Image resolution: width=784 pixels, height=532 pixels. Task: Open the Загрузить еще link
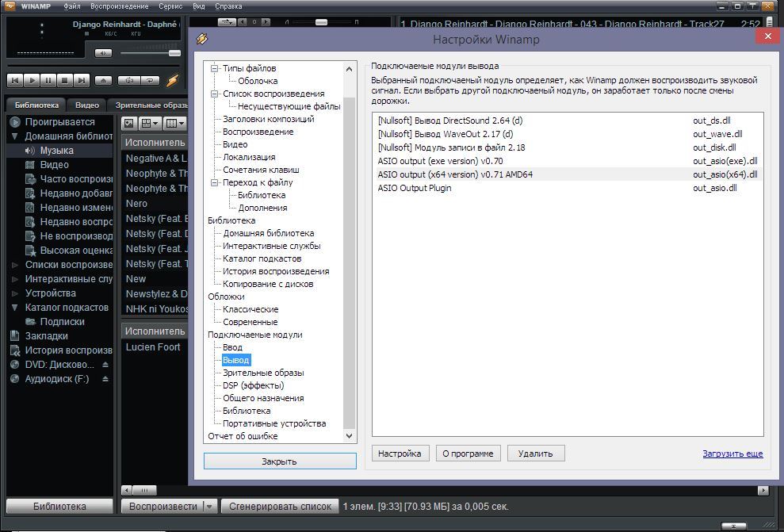[732, 454]
